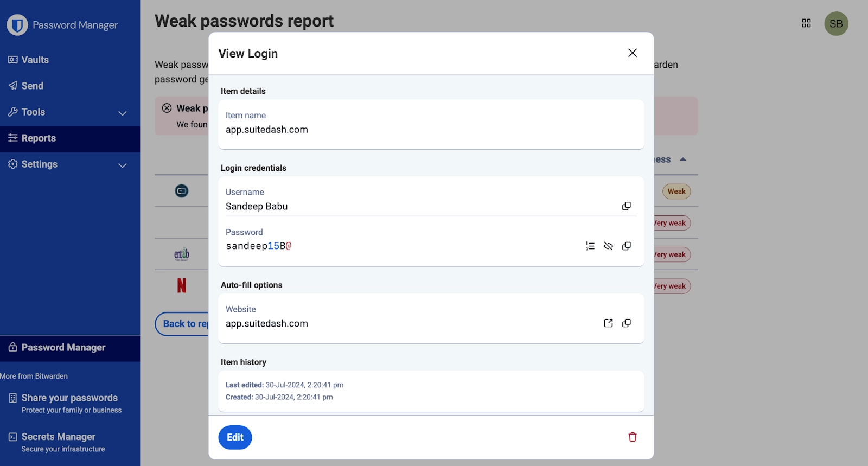Hide the password using the eye-slash icon
This screenshot has height=466, width=868.
(608, 246)
